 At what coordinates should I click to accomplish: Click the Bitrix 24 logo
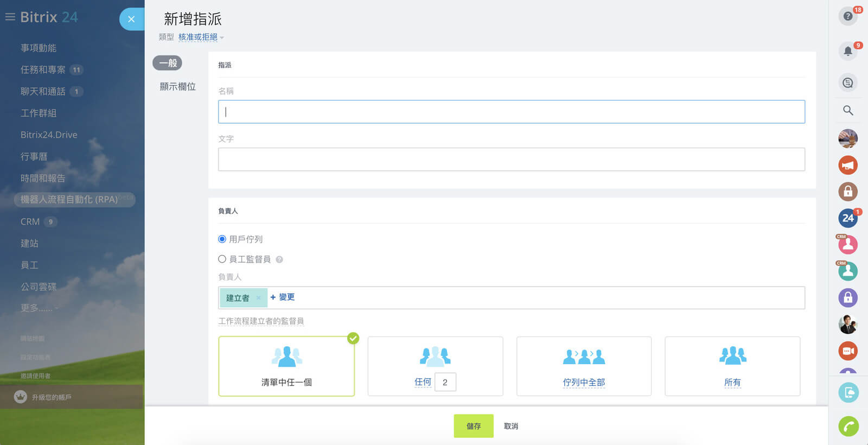[49, 17]
